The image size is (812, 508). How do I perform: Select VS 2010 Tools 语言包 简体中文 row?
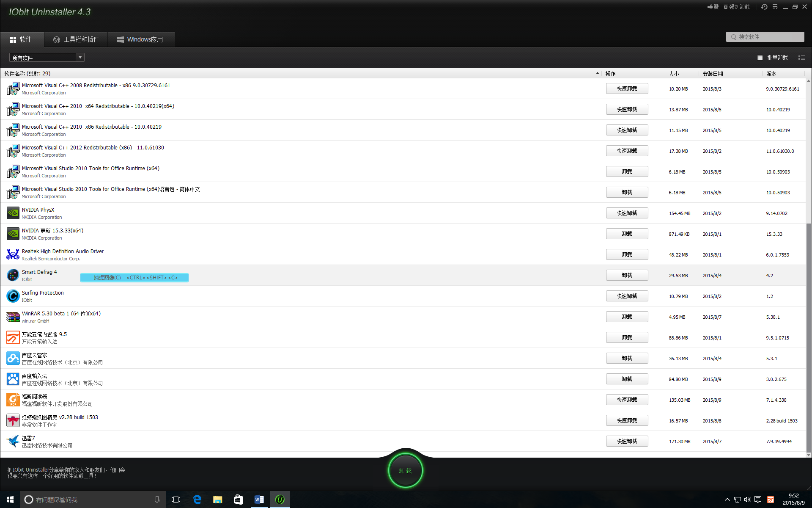pos(403,193)
